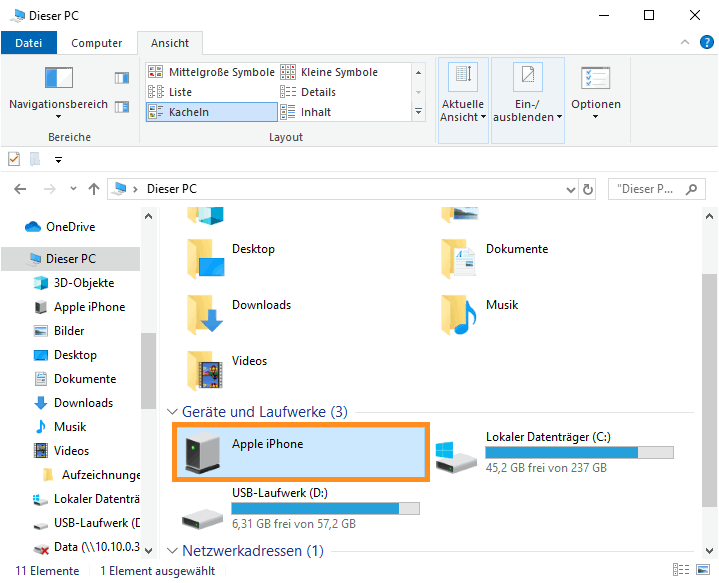Viewport: 719px width, 583px height.
Task: Collapse the Netzwerkadressen group
Action: point(172,550)
